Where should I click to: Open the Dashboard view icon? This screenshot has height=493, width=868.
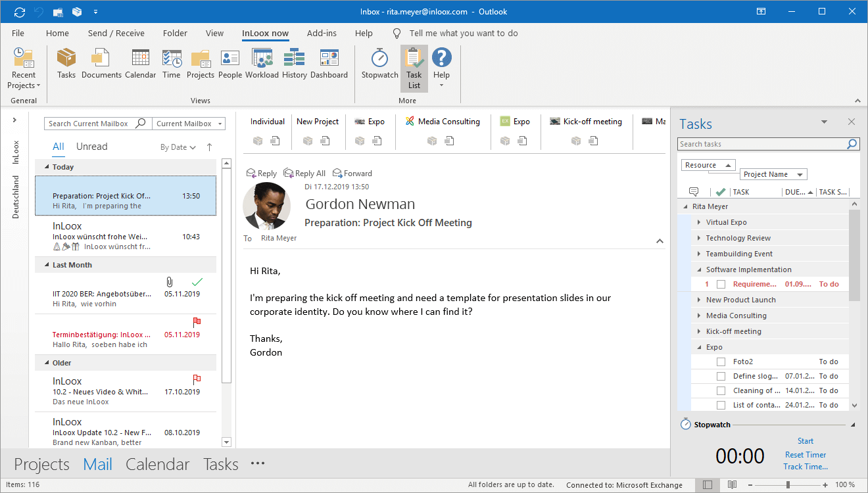click(x=329, y=64)
